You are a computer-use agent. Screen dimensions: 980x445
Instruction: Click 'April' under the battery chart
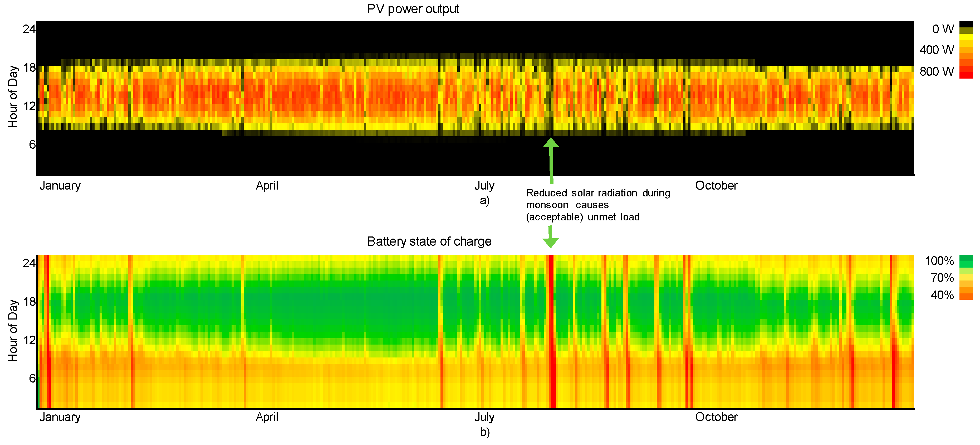point(267,417)
